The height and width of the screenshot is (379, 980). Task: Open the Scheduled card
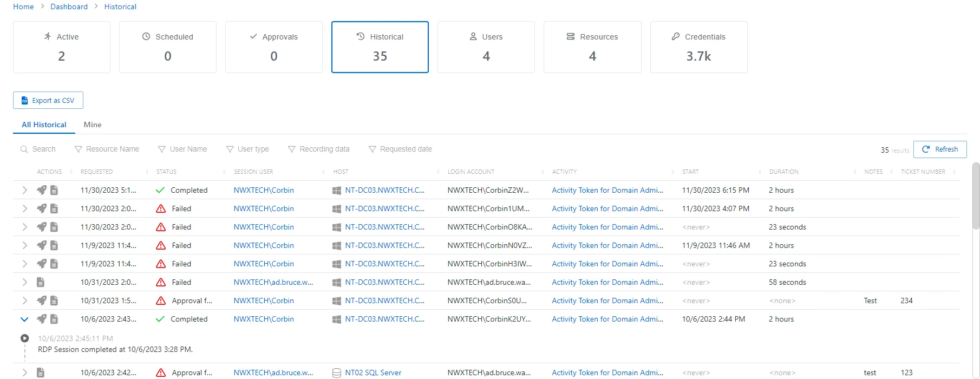(168, 47)
